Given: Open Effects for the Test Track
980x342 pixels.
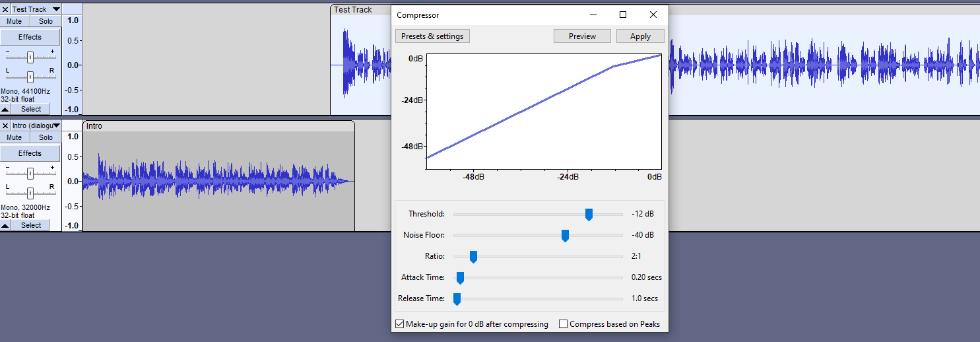Looking at the screenshot, I should pyautogui.click(x=30, y=37).
